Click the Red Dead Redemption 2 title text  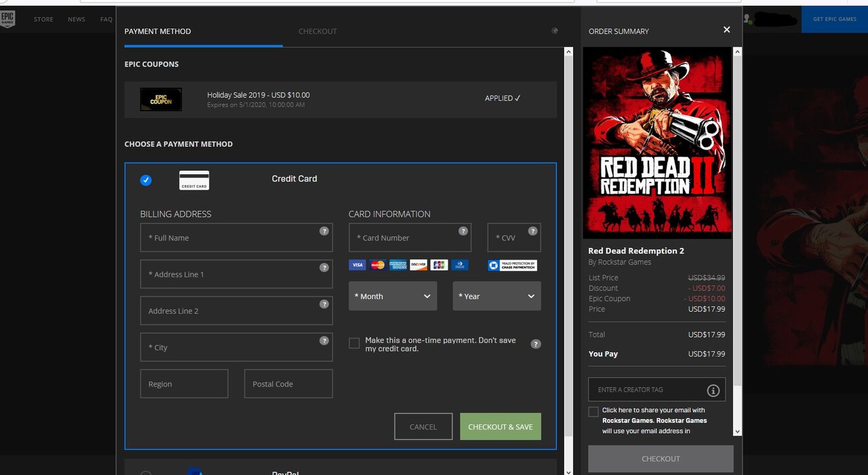point(636,251)
